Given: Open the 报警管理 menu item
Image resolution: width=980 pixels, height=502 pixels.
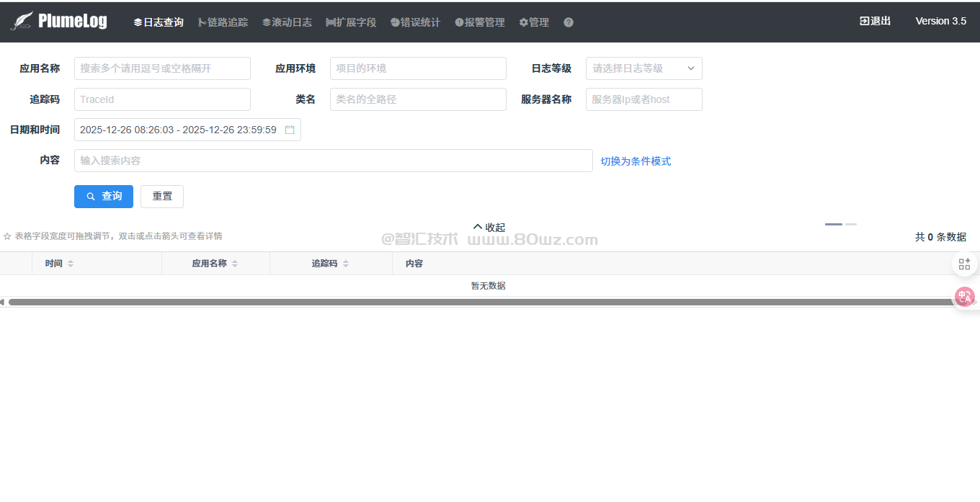Looking at the screenshot, I should pos(480,22).
